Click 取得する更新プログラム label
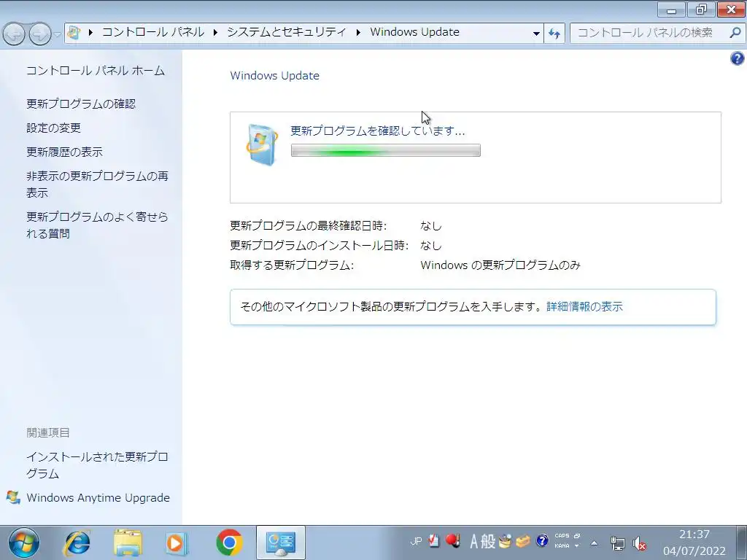Viewport: 747px width, 560px height. 292,265
